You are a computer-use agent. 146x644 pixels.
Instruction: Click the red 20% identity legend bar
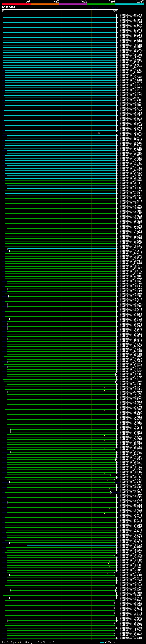click(x=16, y=4)
